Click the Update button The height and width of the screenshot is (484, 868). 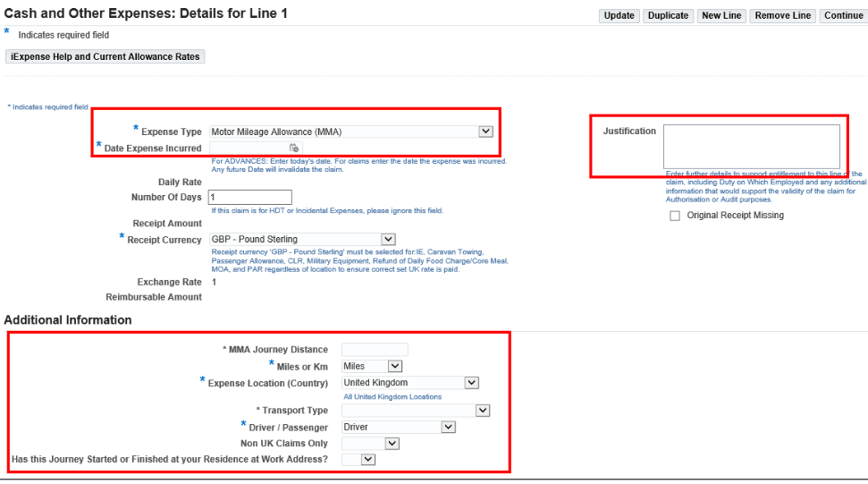pyautogui.click(x=619, y=15)
